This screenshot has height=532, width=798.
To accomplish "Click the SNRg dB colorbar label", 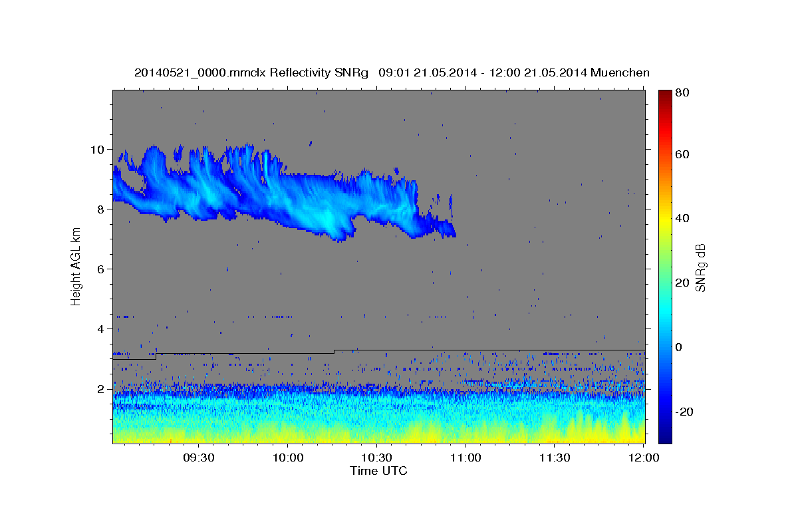I will point(700,267).
